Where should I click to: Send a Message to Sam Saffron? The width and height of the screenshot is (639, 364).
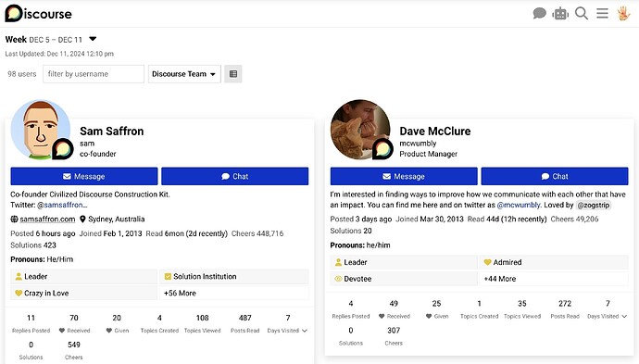pyautogui.click(x=84, y=176)
